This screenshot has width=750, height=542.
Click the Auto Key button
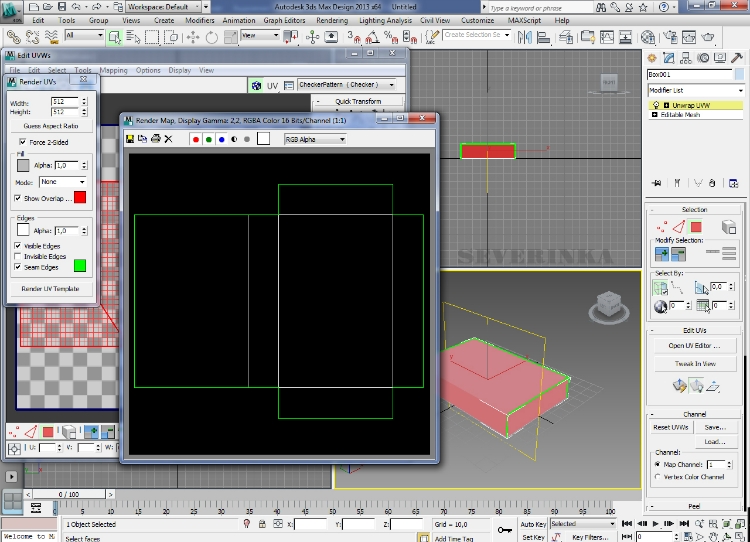click(x=533, y=524)
